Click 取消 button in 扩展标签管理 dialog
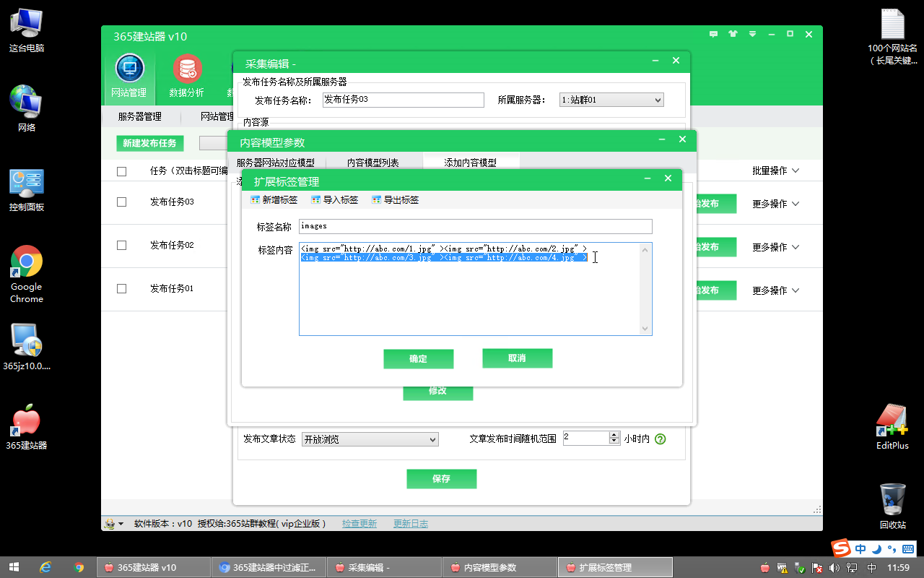 518,358
